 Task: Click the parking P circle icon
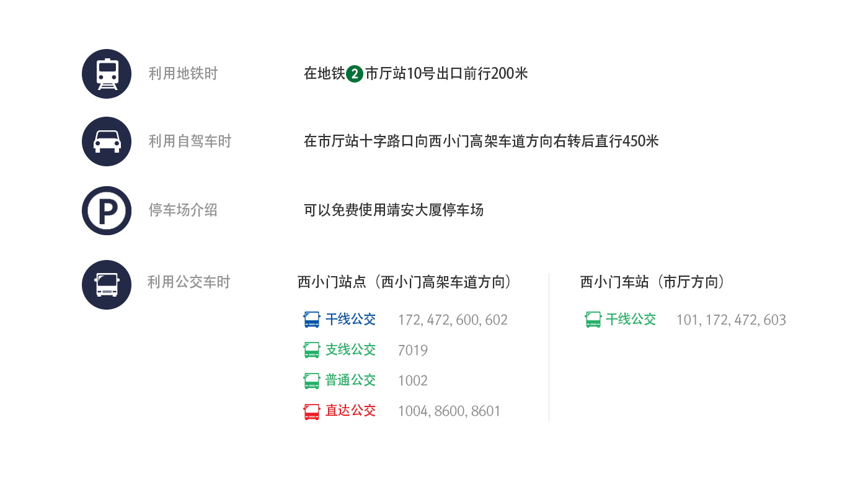(107, 210)
